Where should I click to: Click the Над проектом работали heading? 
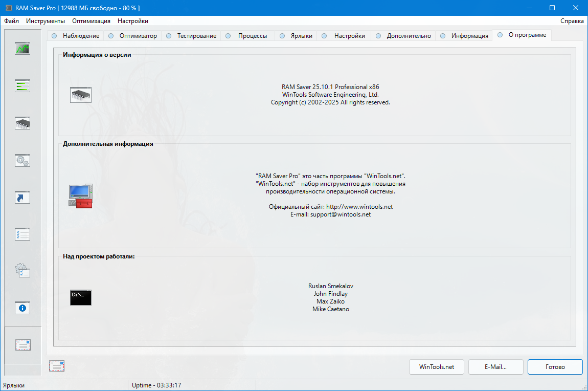point(99,257)
